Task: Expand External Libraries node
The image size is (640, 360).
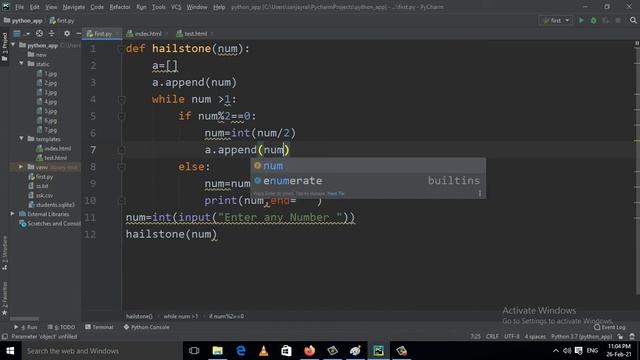Action: tap(13, 214)
